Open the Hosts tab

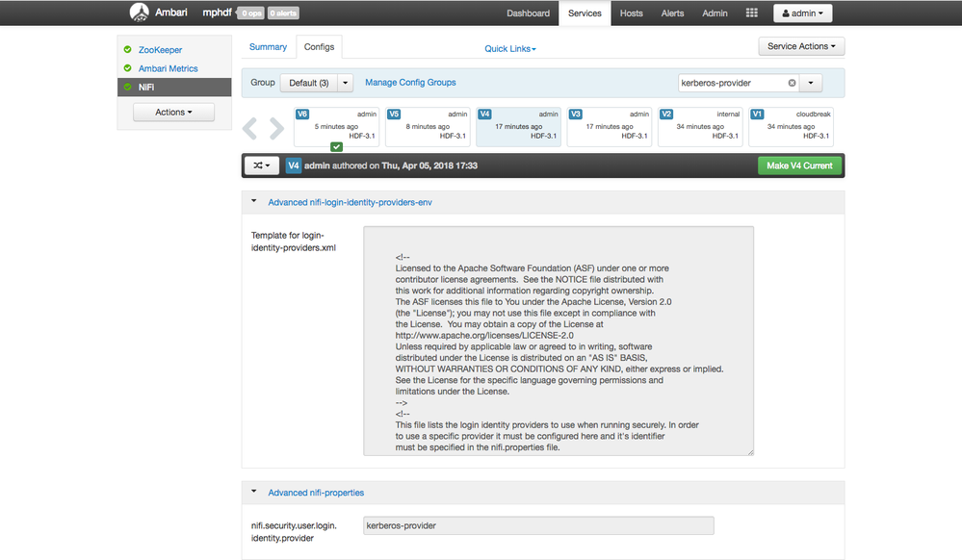coord(632,13)
